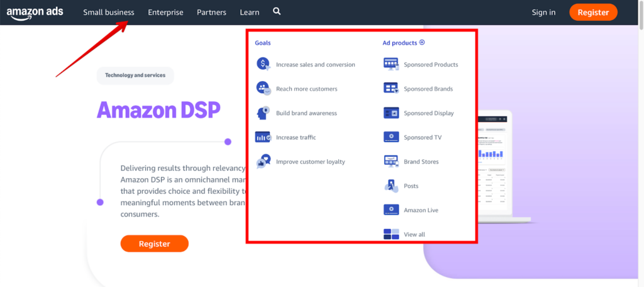Viewport: 644px width, 287px height.
Task: Click the Amazon DSP heading
Action: [158, 110]
